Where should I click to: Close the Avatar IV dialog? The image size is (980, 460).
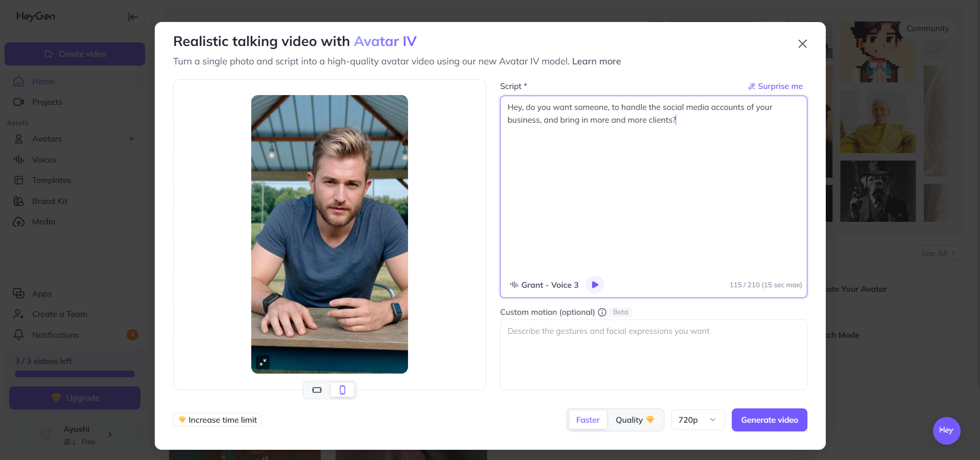[802, 44]
